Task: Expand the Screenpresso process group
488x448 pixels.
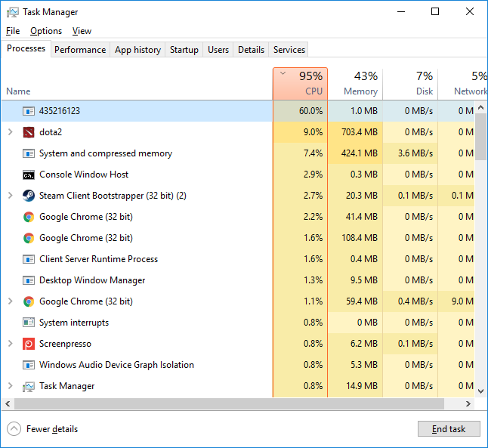Action: (x=10, y=344)
